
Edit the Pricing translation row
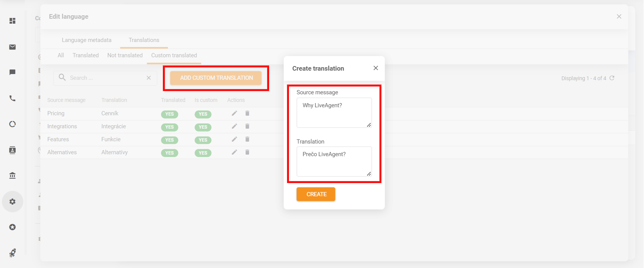tap(235, 113)
